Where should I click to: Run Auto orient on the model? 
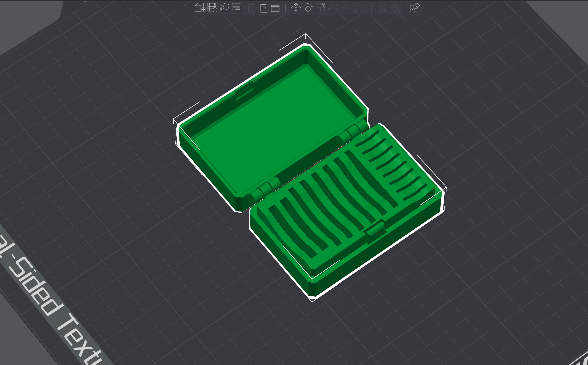pos(224,8)
